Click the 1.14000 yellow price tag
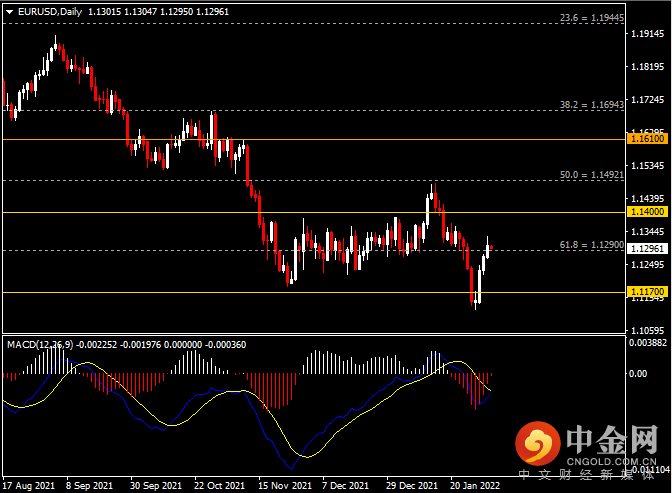This screenshot has width=672, height=493. (x=645, y=212)
